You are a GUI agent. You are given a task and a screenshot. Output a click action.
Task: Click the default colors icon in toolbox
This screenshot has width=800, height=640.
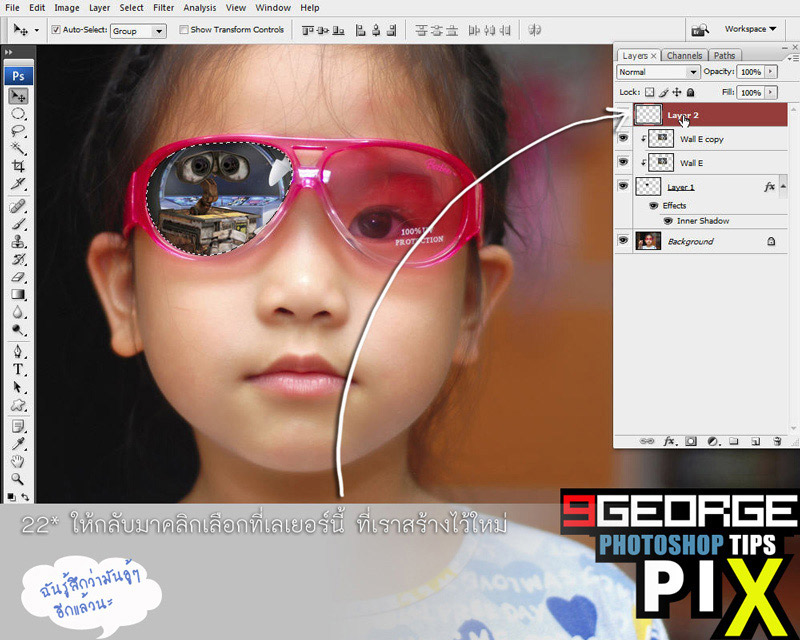[12, 496]
